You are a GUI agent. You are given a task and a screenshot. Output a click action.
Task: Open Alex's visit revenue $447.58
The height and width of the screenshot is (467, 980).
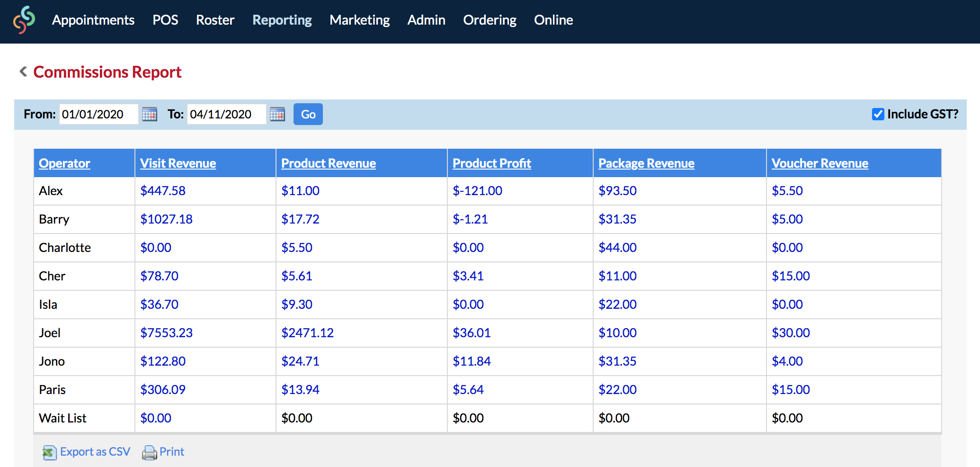click(x=163, y=191)
